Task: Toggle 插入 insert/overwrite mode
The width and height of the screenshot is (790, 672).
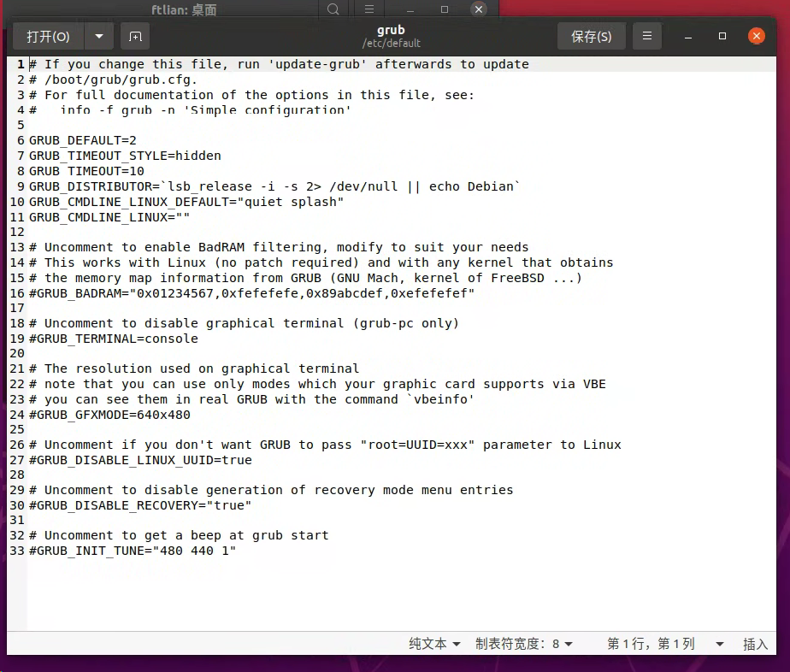Action: click(x=755, y=644)
